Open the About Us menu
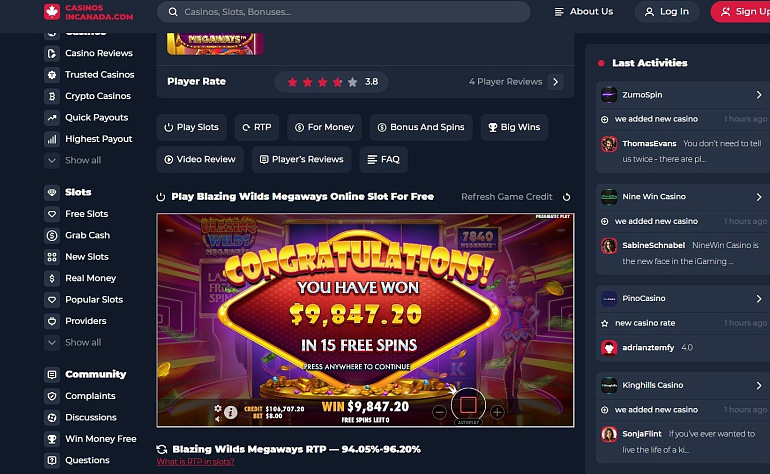 (x=584, y=12)
